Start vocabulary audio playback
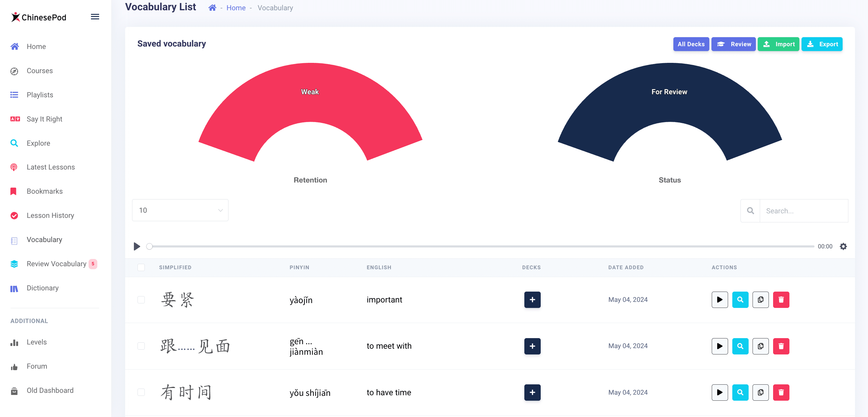The height and width of the screenshot is (417, 868). tap(137, 246)
